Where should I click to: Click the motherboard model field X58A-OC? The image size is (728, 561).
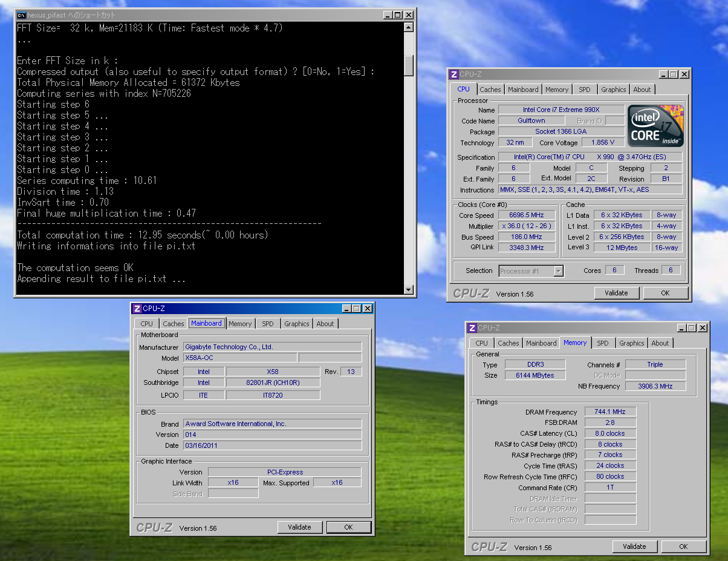(x=240, y=358)
